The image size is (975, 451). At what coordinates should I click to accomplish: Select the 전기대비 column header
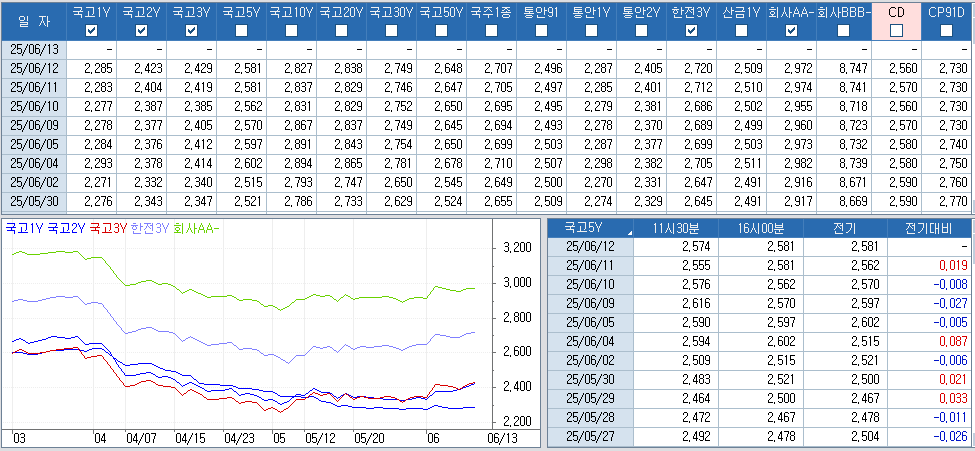930,227
